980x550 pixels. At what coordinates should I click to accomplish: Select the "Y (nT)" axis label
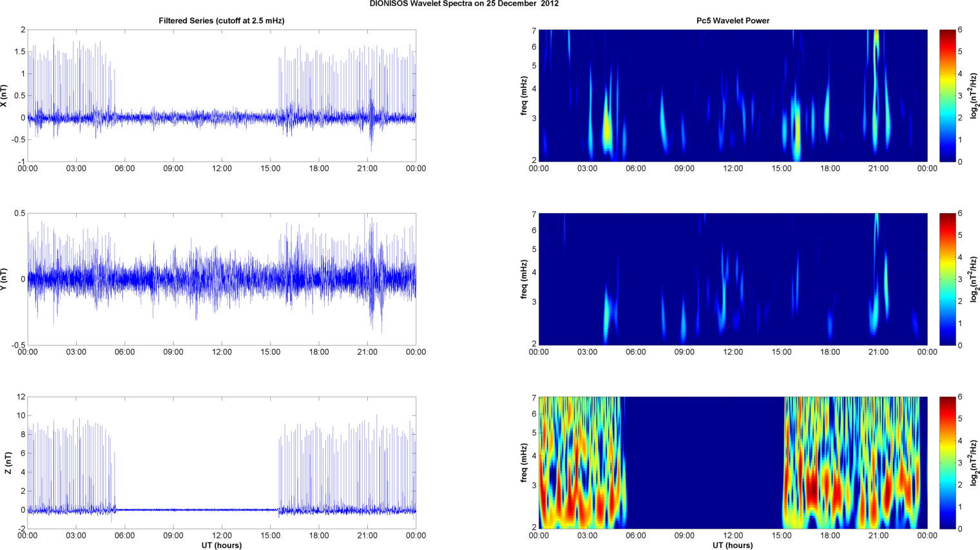pos(5,279)
